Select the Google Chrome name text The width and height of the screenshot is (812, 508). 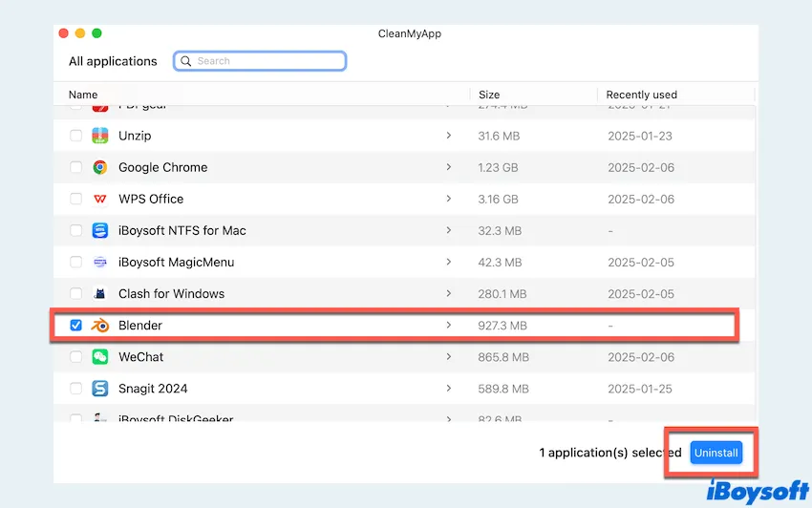click(163, 167)
